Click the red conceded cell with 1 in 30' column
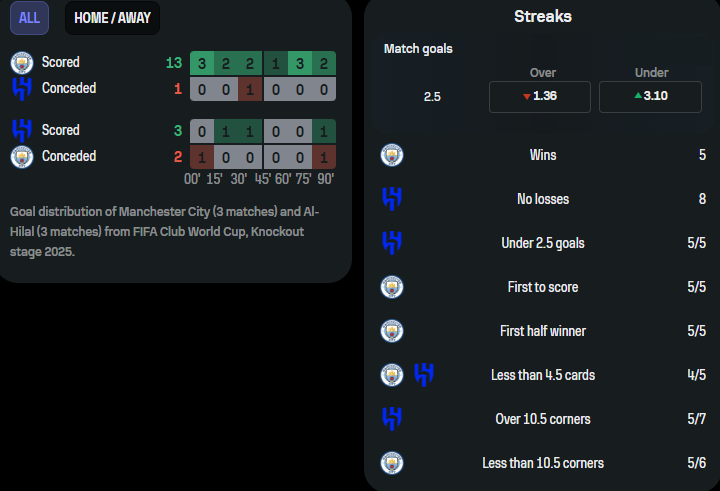Image resolution: width=720 pixels, height=491 pixels. pyautogui.click(x=250, y=89)
